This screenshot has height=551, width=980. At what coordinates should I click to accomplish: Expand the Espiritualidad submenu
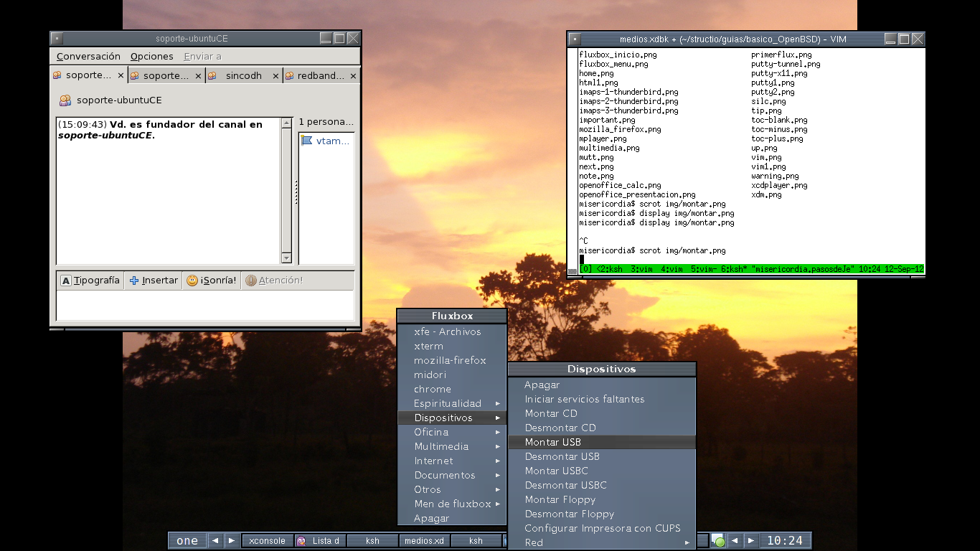pyautogui.click(x=452, y=403)
